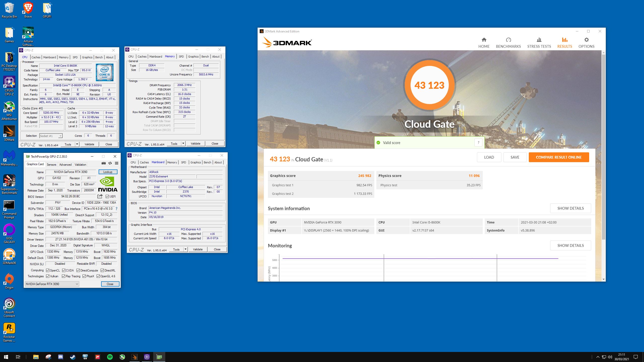Select the GPUPI folder desktop icon
This screenshot has height=362, width=644.
click(x=47, y=10)
